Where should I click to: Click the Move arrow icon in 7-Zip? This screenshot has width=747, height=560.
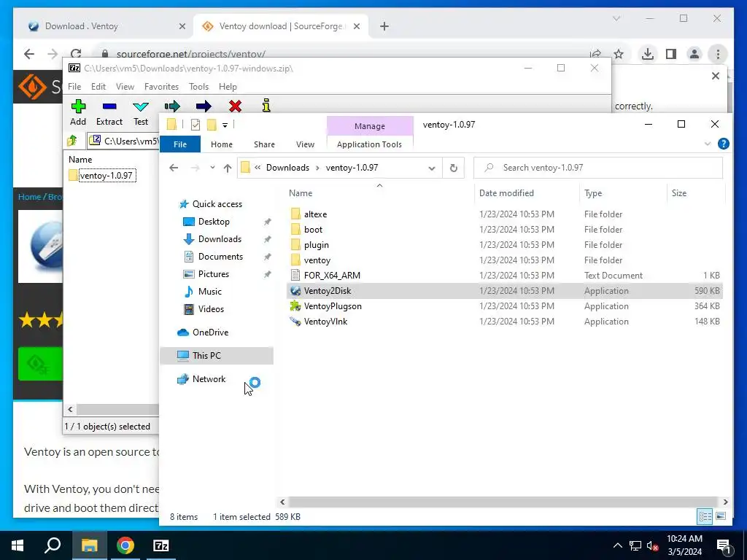[x=204, y=106]
